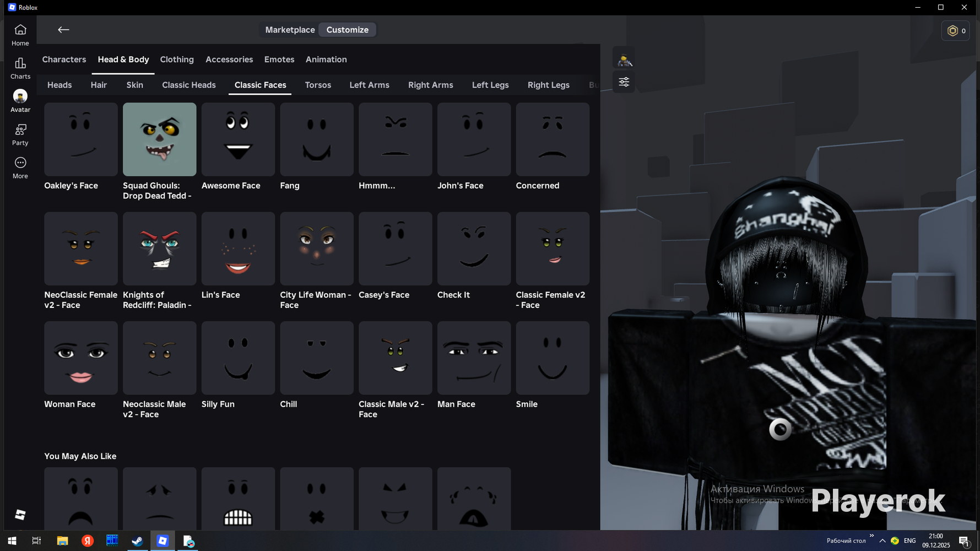Choose City Life Woman face

click(317, 249)
